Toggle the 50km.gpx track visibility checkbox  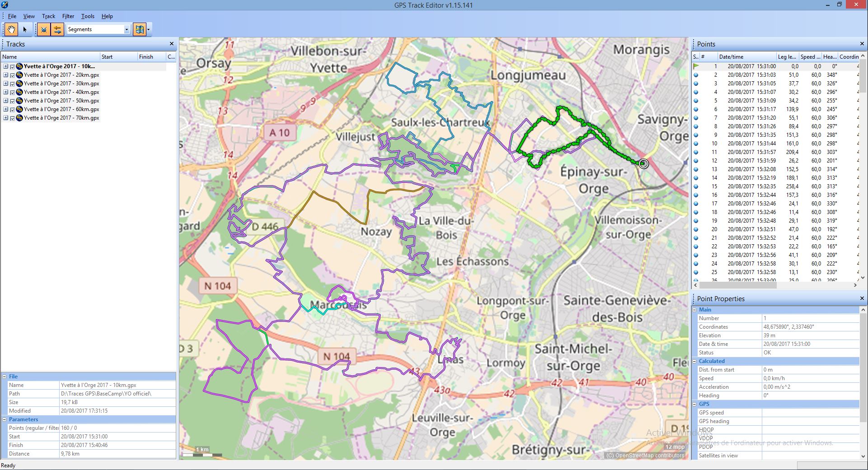(x=13, y=101)
